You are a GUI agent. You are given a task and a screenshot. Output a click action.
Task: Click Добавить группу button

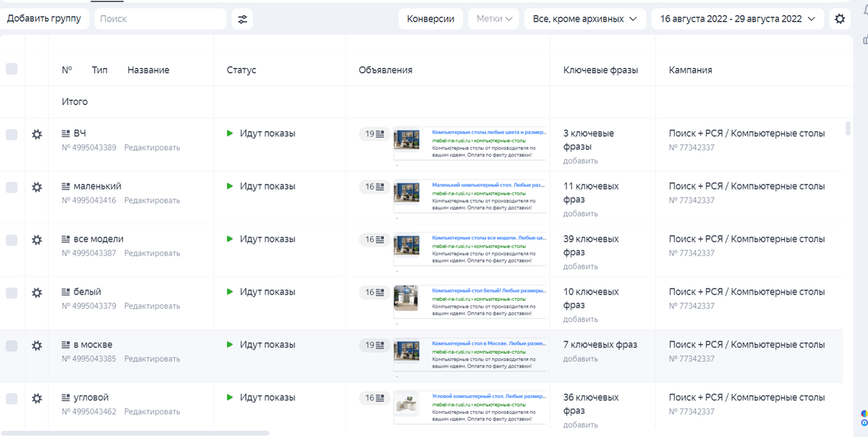point(44,19)
